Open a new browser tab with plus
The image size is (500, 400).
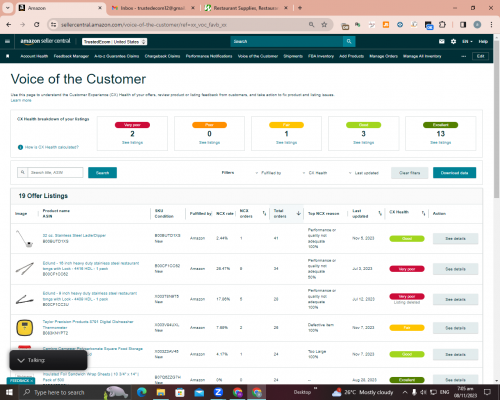pyautogui.click(x=300, y=8)
